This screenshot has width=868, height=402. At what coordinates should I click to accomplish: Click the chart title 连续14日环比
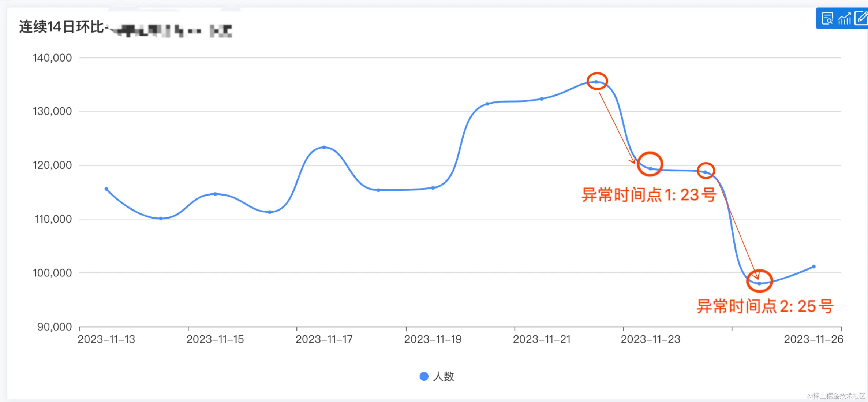[x=61, y=27]
